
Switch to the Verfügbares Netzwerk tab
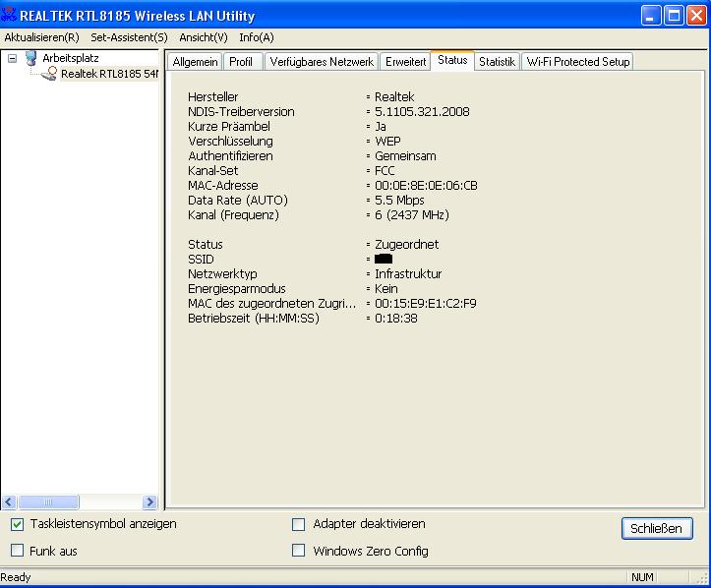tap(321, 62)
